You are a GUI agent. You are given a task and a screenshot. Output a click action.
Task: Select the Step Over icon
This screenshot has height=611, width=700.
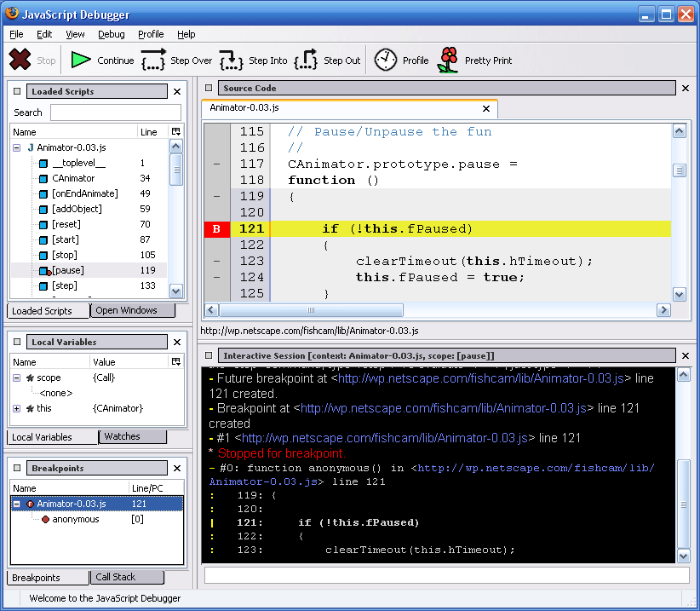155,60
